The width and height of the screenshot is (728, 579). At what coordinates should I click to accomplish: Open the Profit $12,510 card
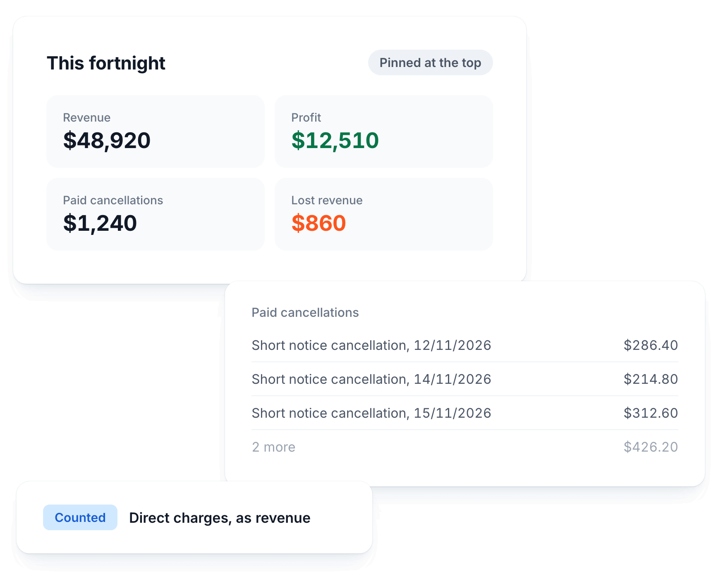tap(384, 132)
